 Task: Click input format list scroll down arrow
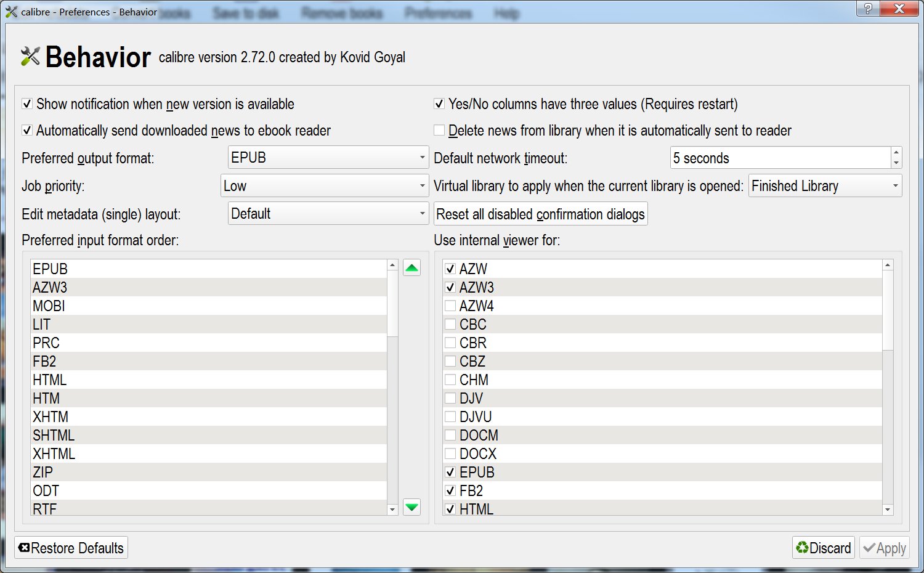coord(392,510)
